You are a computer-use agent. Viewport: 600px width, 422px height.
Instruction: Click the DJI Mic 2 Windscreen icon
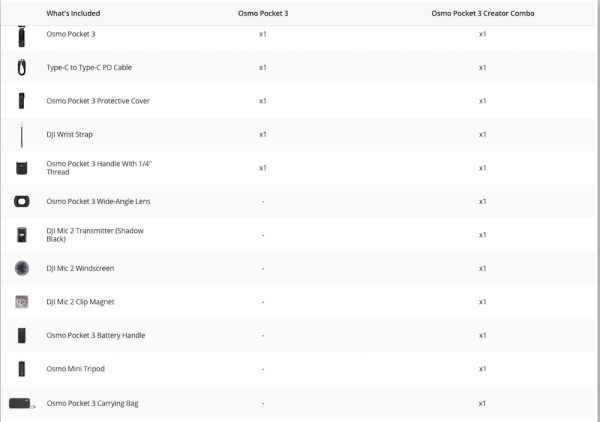[22, 268]
